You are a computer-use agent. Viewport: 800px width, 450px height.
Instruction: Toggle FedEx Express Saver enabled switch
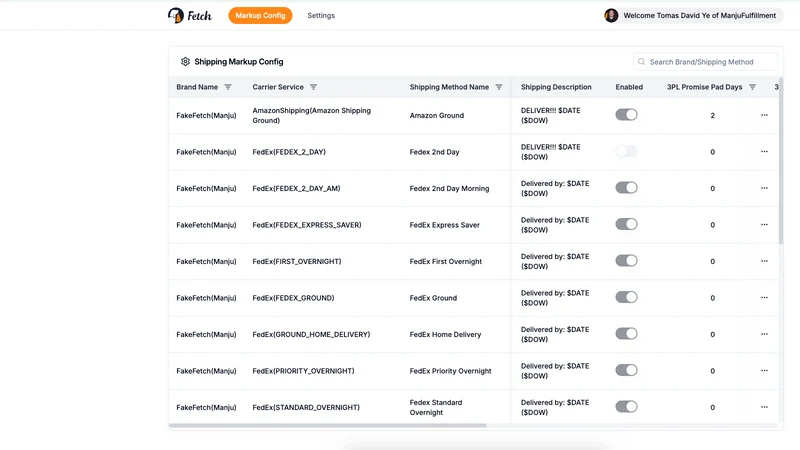tap(626, 224)
